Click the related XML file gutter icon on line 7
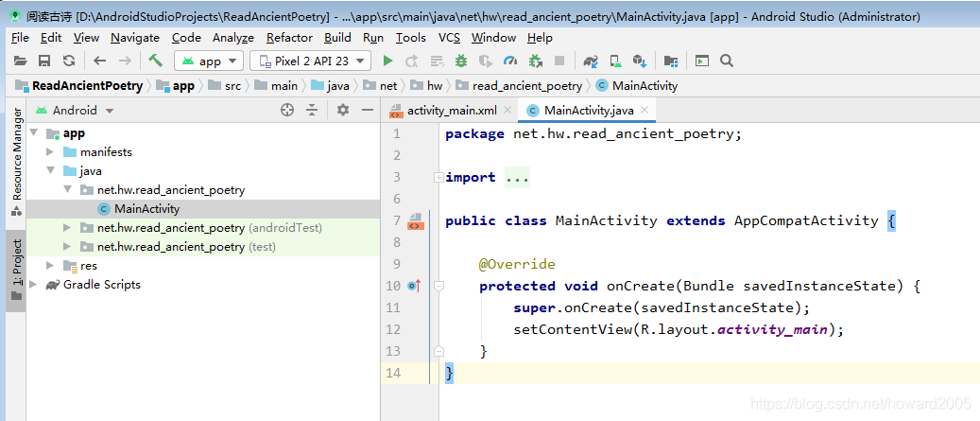The height and width of the screenshot is (421, 980). click(x=416, y=220)
